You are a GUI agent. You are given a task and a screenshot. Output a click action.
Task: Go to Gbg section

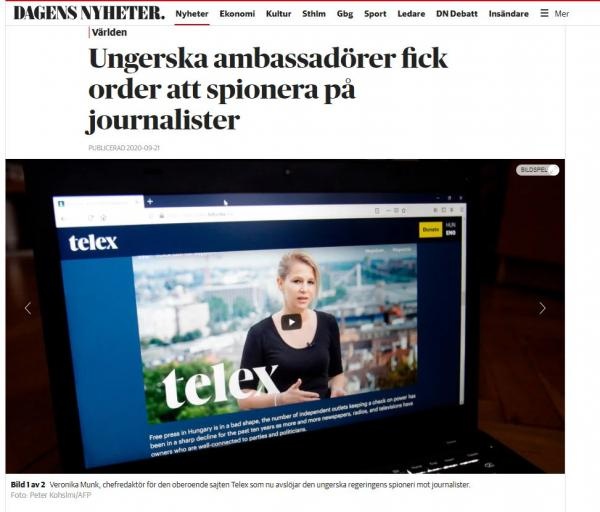pyautogui.click(x=345, y=14)
